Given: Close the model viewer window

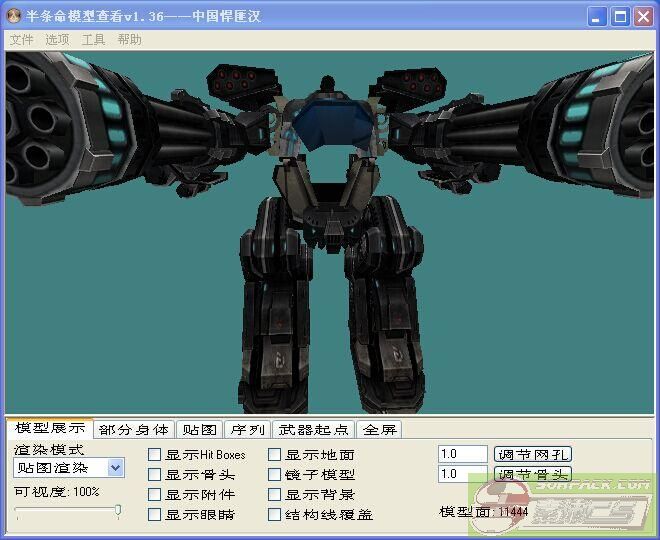Looking at the screenshot, I should (x=643, y=17).
